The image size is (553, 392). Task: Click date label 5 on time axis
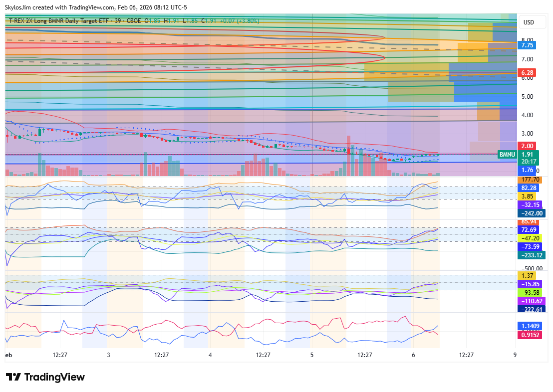click(x=312, y=355)
